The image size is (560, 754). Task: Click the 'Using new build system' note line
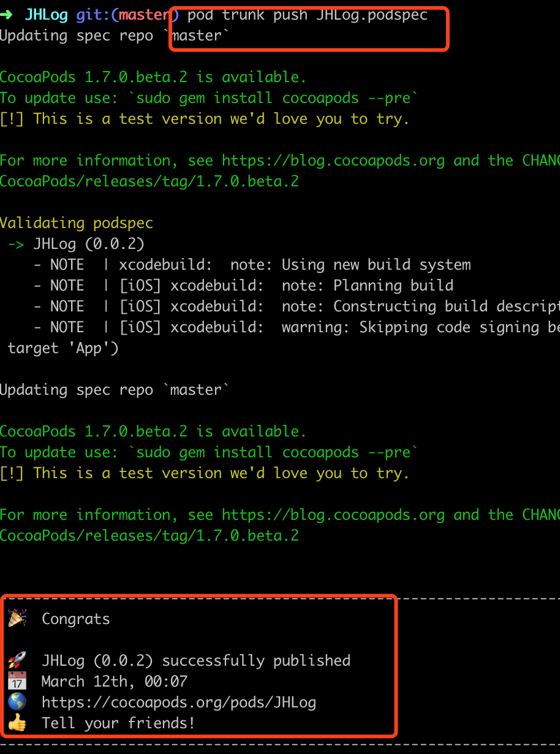(x=252, y=265)
